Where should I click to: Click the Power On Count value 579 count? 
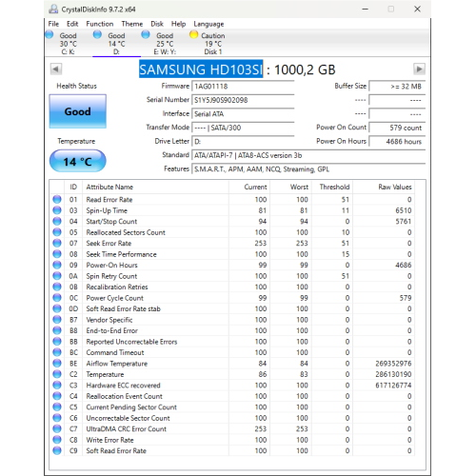397,128
